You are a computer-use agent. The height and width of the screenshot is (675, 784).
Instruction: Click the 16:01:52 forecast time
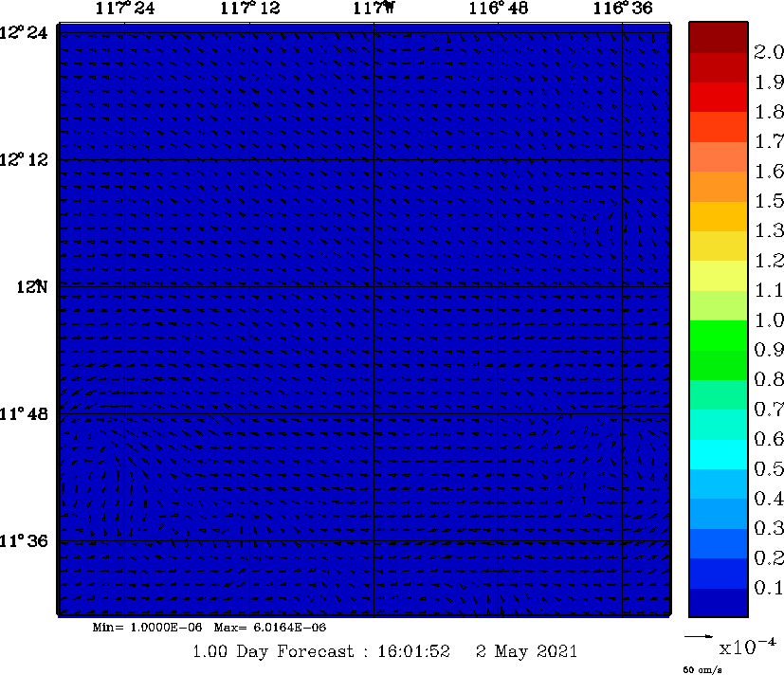point(413,651)
